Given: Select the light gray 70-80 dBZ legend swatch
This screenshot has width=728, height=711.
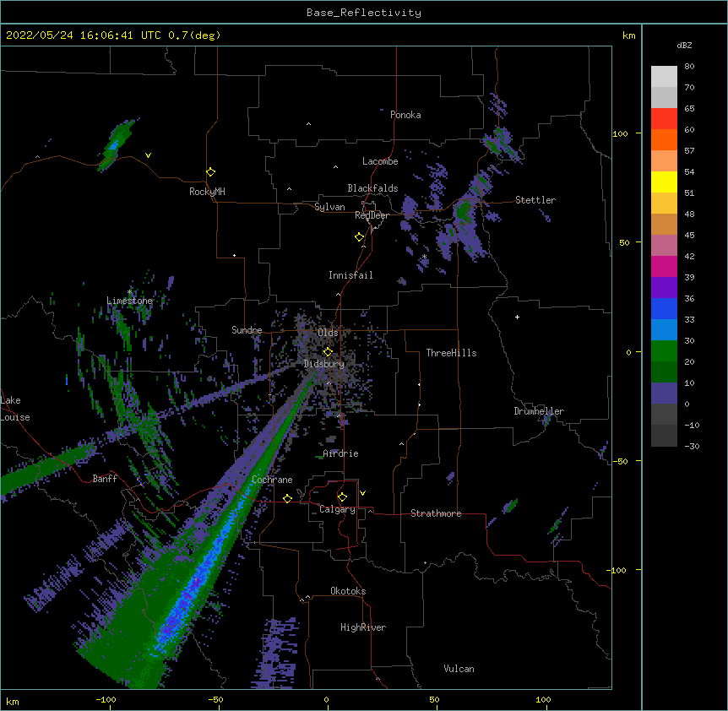Looking at the screenshot, I should (x=664, y=77).
